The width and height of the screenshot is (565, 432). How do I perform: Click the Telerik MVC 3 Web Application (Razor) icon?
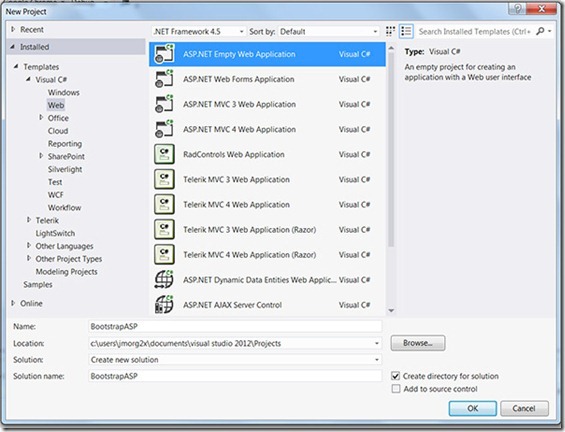coord(164,230)
